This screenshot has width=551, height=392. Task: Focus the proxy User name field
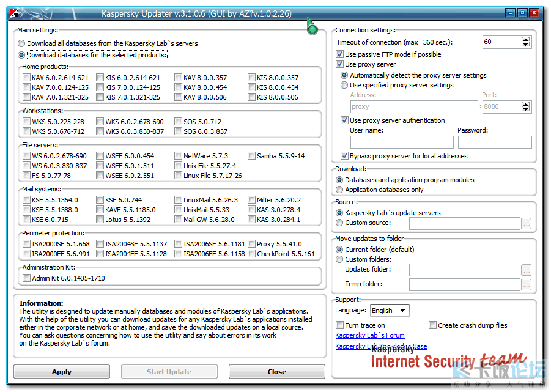(x=402, y=142)
